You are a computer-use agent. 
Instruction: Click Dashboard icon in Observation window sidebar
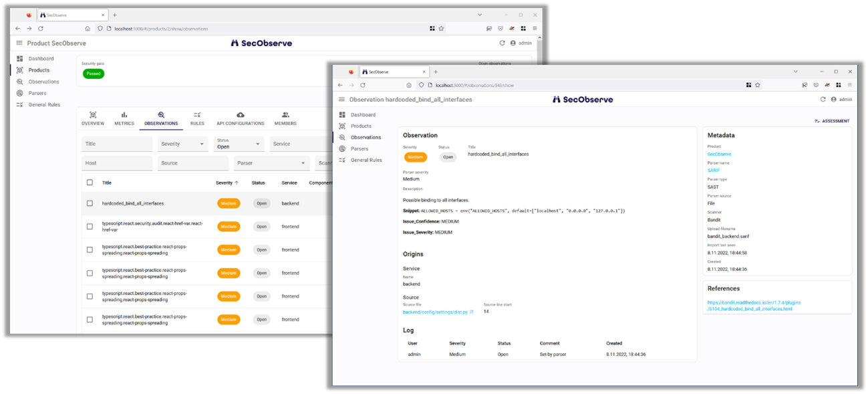click(342, 115)
